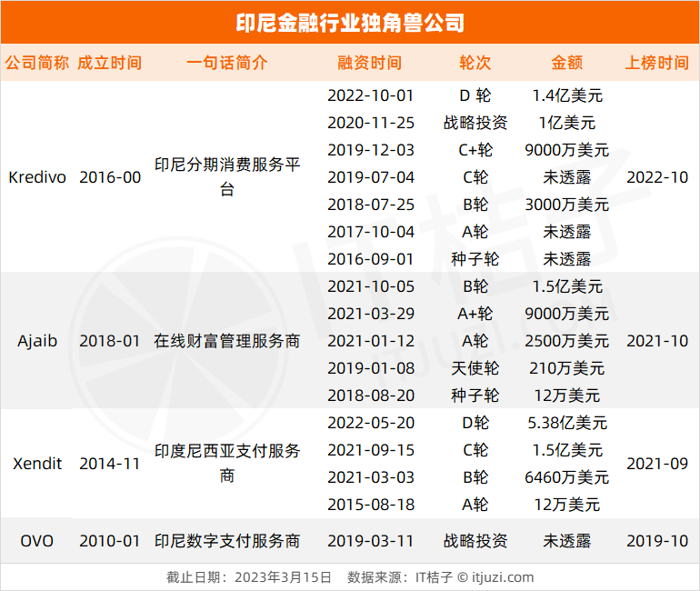The image size is (700, 591).
Task: Select listing date 2021-10
Action: click(x=657, y=341)
